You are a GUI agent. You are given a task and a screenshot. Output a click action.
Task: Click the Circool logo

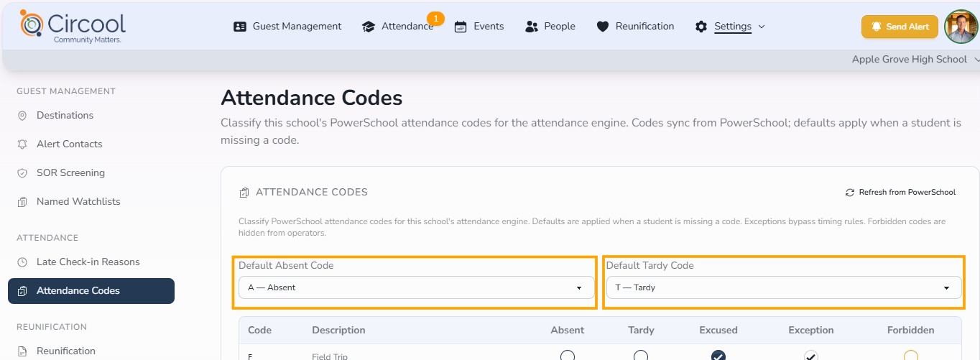click(73, 27)
